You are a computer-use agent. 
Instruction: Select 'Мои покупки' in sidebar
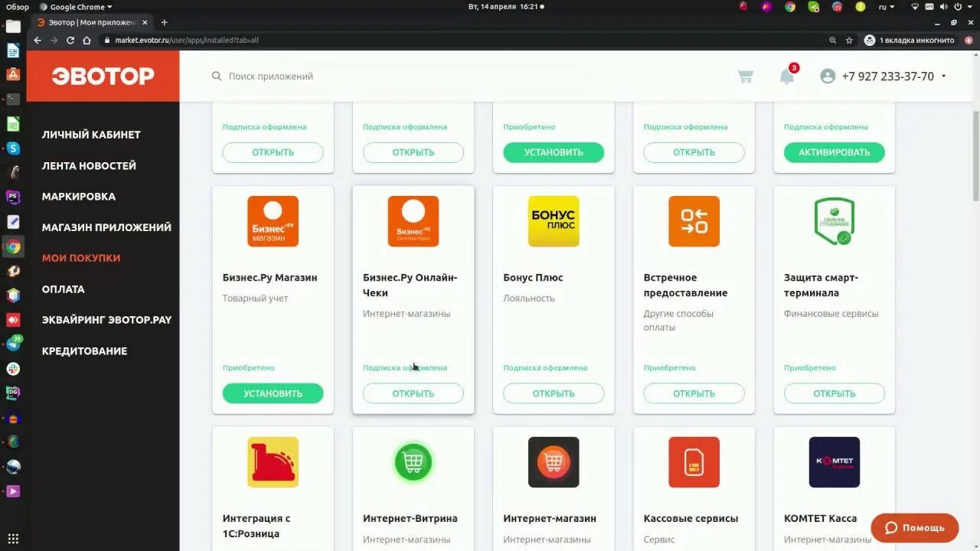click(x=81, y=258)
